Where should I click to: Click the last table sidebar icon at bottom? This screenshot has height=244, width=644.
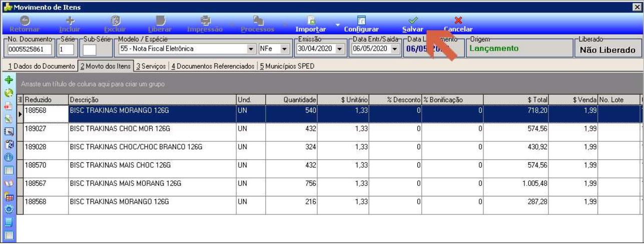coord(9,235)
